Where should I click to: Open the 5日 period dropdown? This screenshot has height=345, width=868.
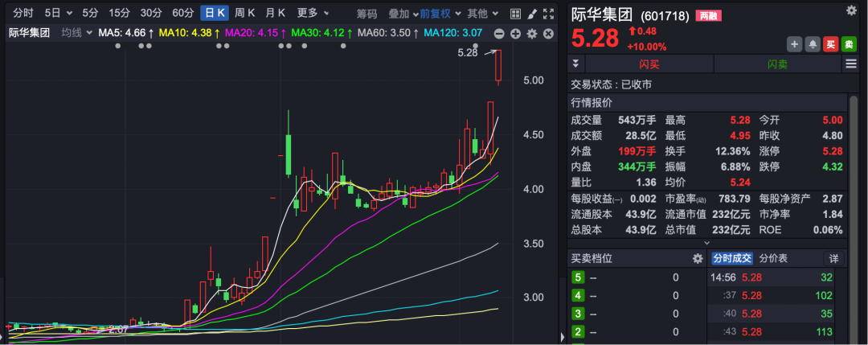[58, 13]
